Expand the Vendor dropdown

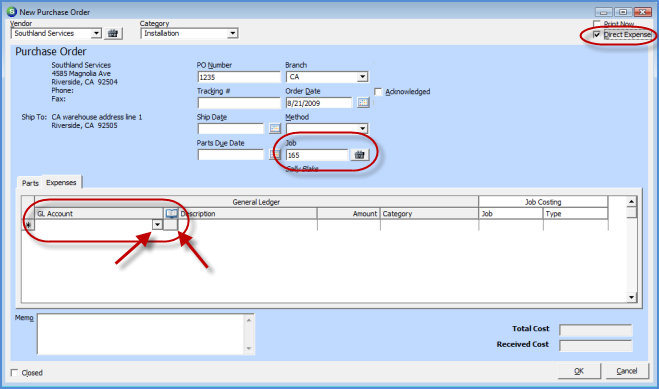[96, 33]
